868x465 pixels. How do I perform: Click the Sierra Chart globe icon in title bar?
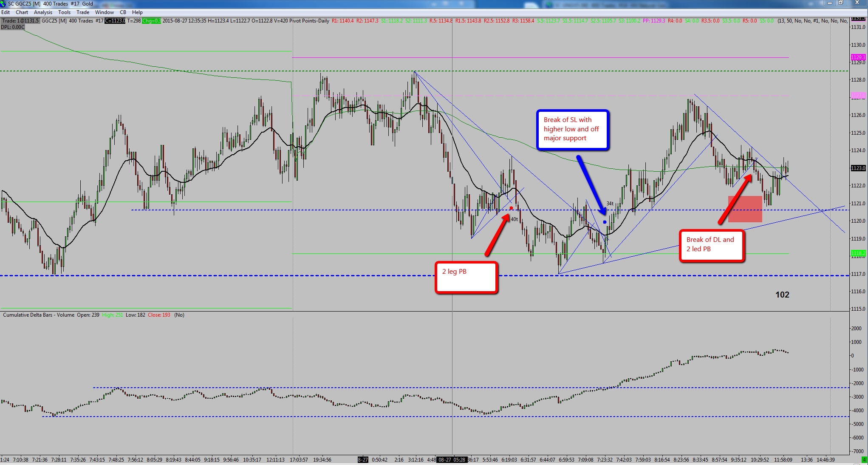point(3,4)
